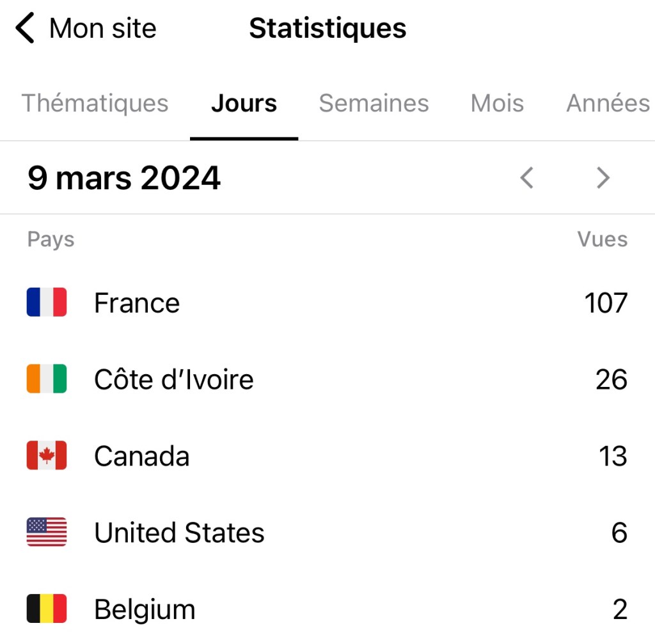Click the 9 mars 2024 date heading
The width and height of the screenshot is (655, 644).
(x=124, y=178)
